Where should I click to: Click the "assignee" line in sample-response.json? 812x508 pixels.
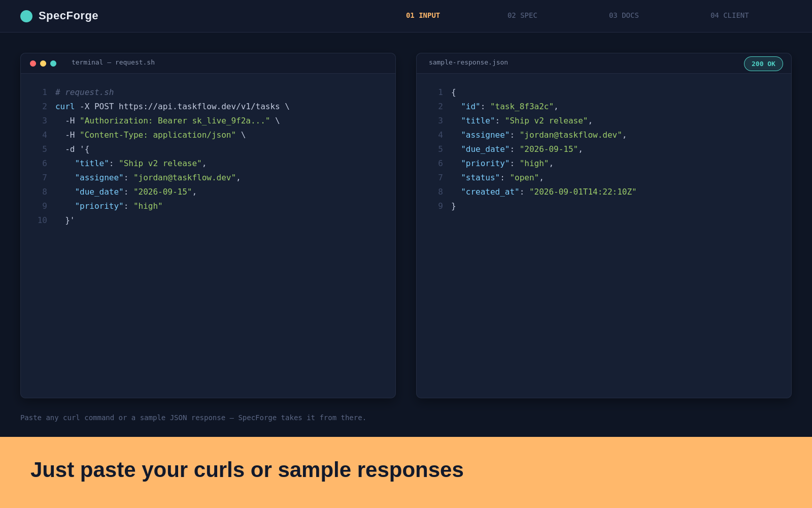click(544, 135)
